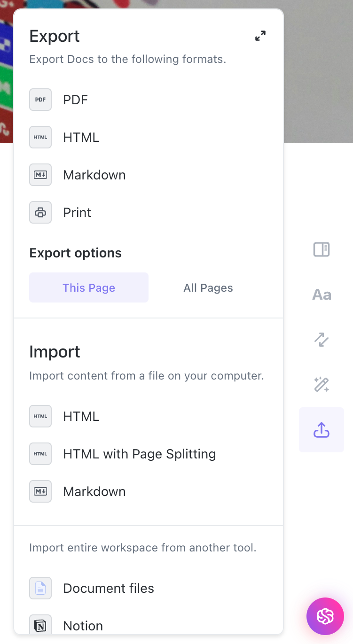353x644 pixels.
Task: Select HTML from the Export formats list
Action: (x=81, y=137)
